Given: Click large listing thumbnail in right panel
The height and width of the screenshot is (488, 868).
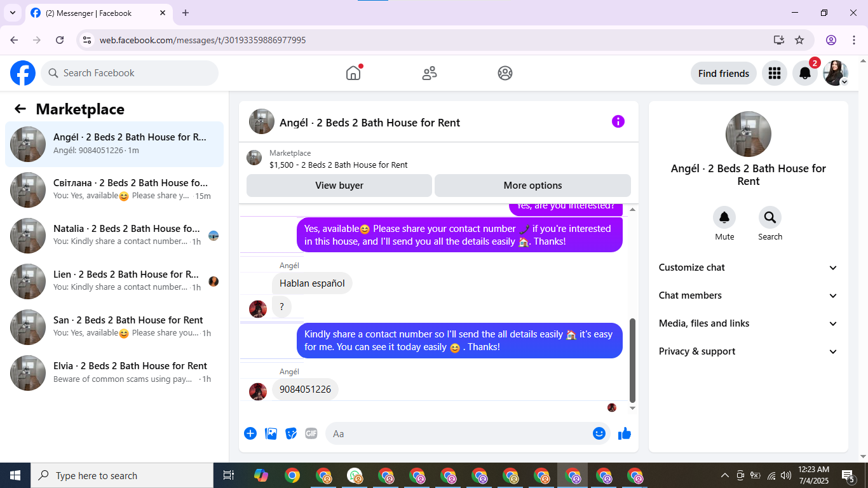Looking at the screenshot, I should pyautogui.click(x=749, y=134).
